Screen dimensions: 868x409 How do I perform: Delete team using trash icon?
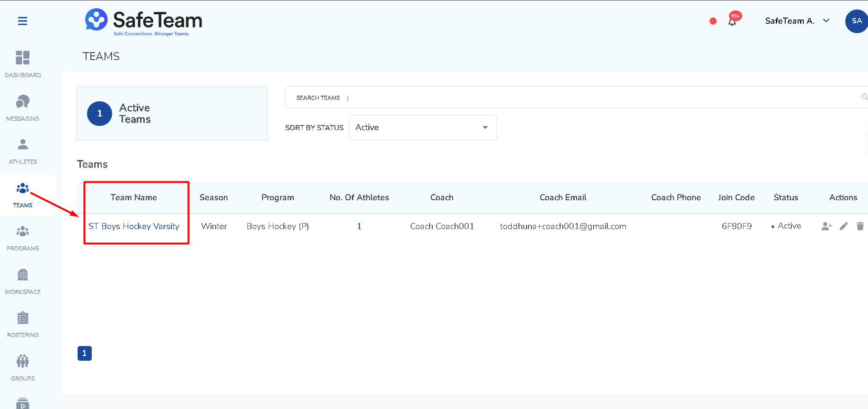tap(860, 226)
